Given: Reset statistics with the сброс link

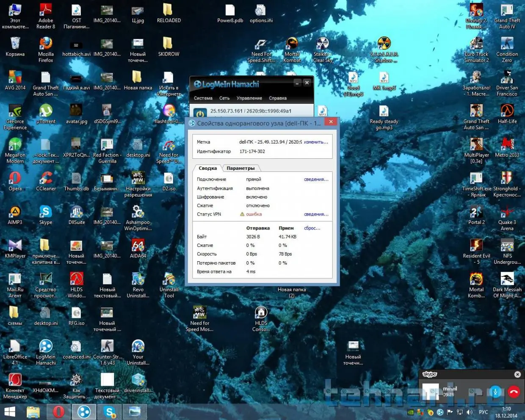Looking at the screenshot, I should tap(312, 228).
